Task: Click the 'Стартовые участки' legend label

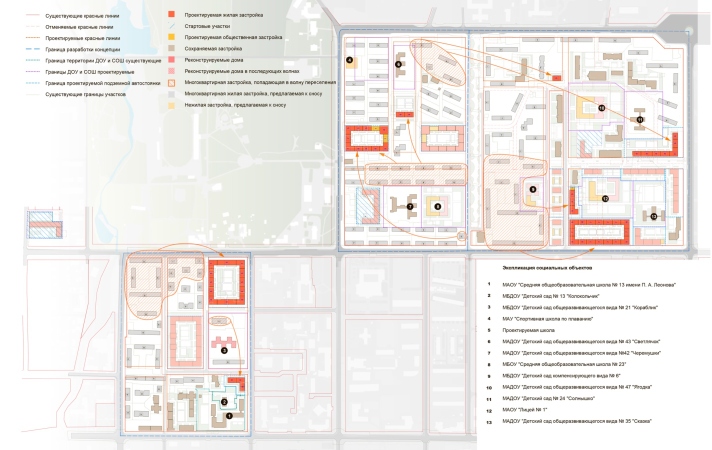Action: click(x=208, y=26)
